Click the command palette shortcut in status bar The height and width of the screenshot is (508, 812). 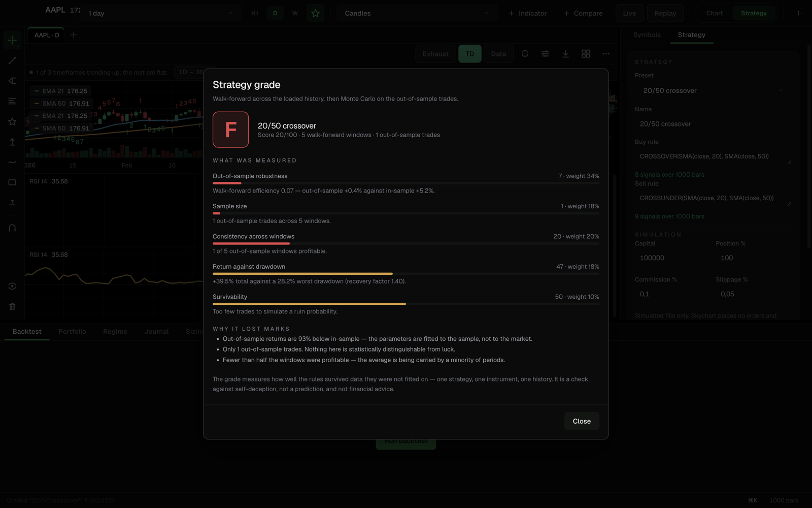point(753,500)
